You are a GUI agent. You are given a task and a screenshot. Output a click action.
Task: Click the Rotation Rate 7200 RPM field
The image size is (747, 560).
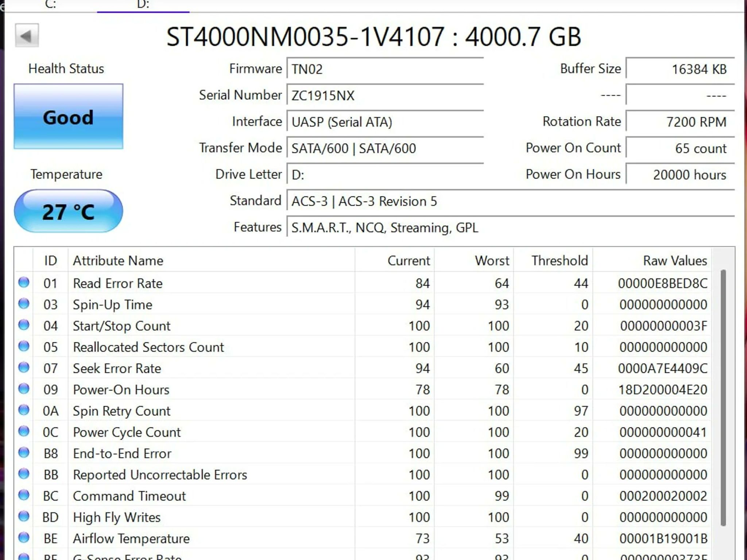(680, 121)
